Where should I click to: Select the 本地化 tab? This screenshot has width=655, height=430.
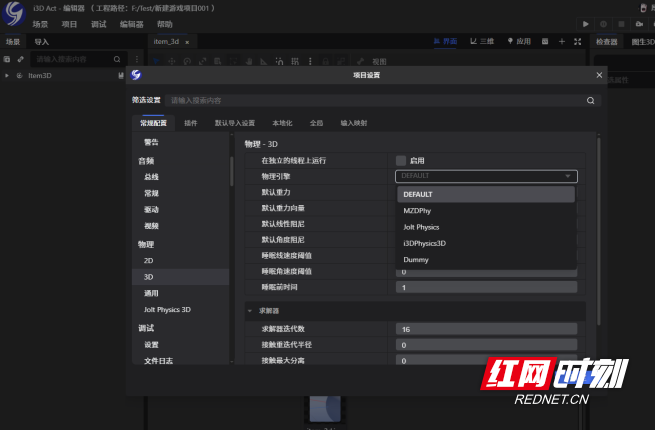(x=282, y=123)
